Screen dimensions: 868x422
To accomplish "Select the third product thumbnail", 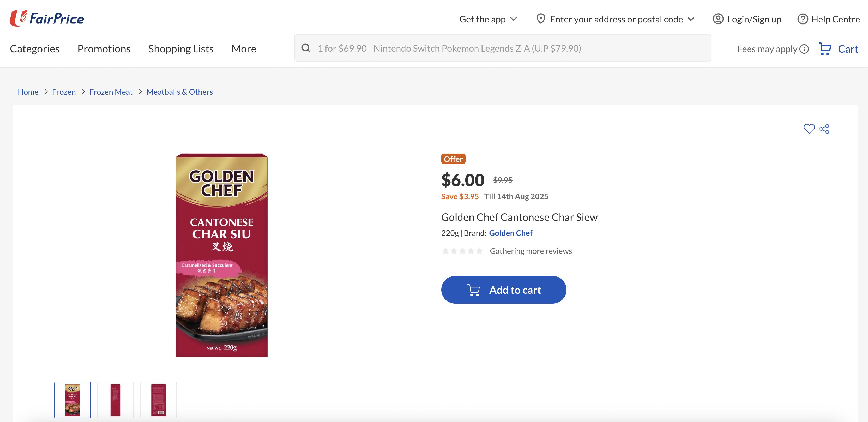I will (158, 400).
